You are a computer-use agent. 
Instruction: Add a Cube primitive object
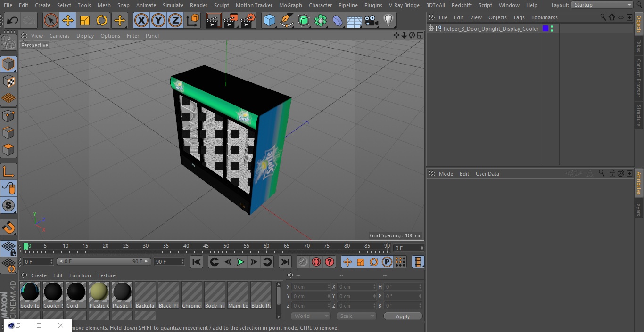click(x=269, y=20)
